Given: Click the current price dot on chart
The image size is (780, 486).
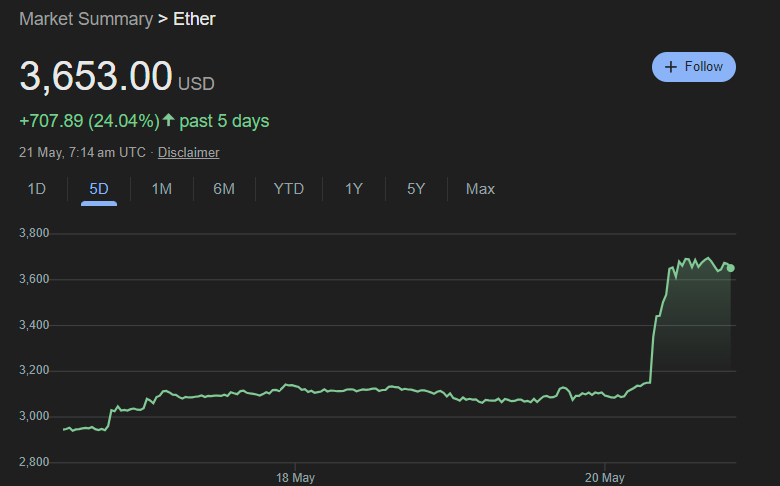Looking at the screenshot, I should coord(731,268).
